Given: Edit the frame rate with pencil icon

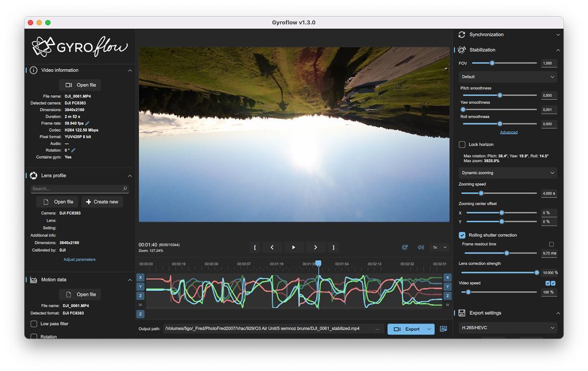Looking at the screenshot, I should pos(87,124).
